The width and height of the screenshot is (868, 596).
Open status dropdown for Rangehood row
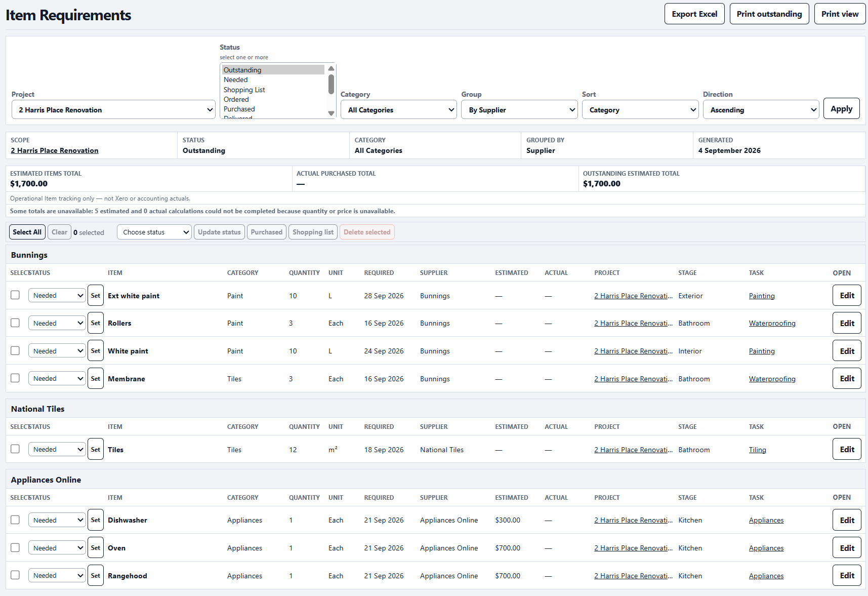pos(57,575)
